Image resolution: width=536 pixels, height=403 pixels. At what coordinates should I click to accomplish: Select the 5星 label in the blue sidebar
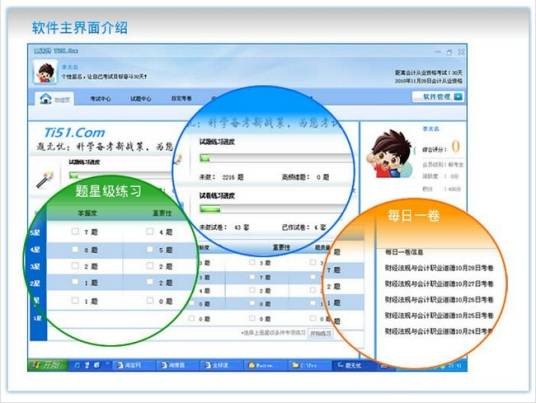pyautogui.click(x=35, y=233)
